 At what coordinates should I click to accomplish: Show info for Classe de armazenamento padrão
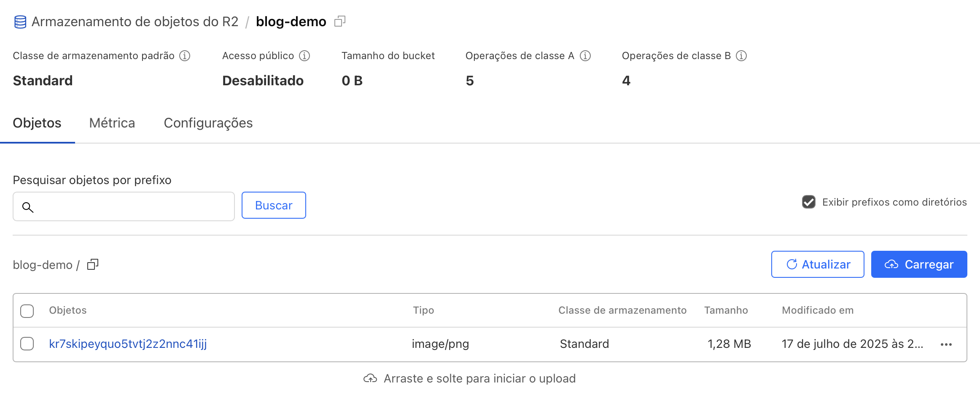tap(185, 56)
